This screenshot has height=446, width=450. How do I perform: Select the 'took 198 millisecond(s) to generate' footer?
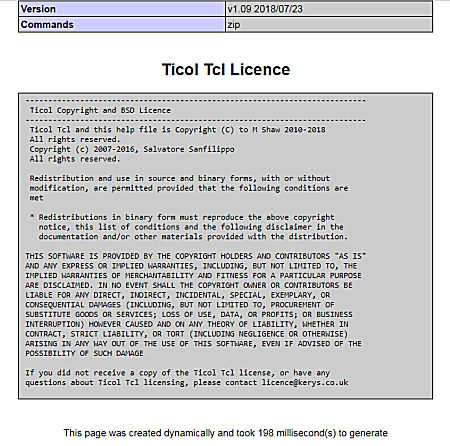coord(312,433)
